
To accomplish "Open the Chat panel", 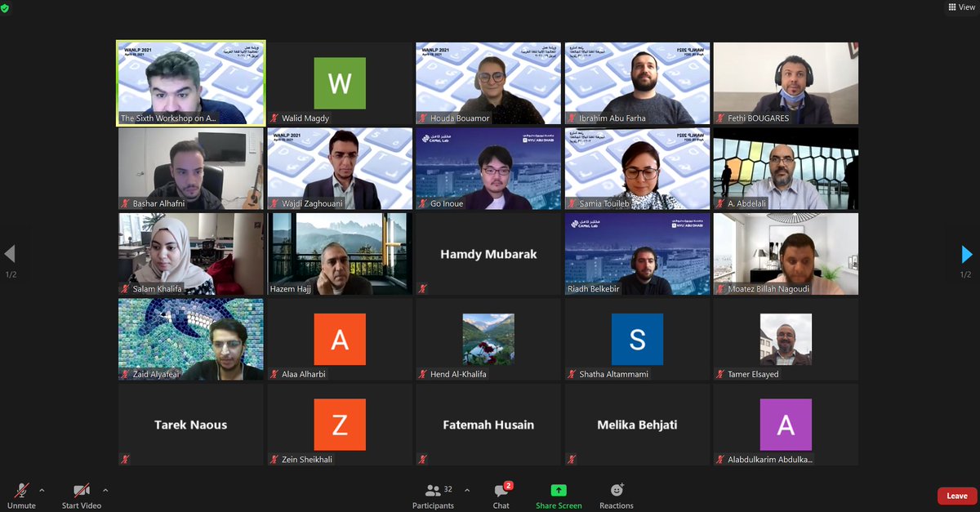I will 501,496.
